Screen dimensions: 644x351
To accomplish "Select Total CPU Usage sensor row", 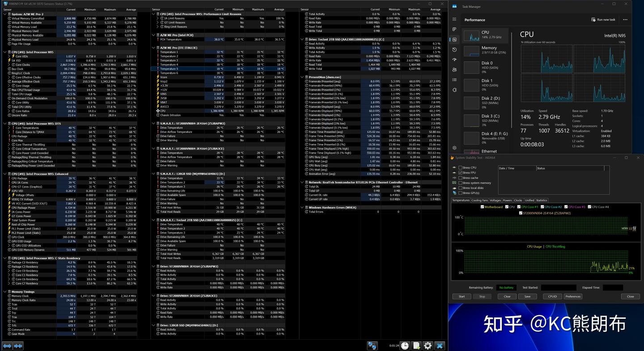I will coord(69,94).
